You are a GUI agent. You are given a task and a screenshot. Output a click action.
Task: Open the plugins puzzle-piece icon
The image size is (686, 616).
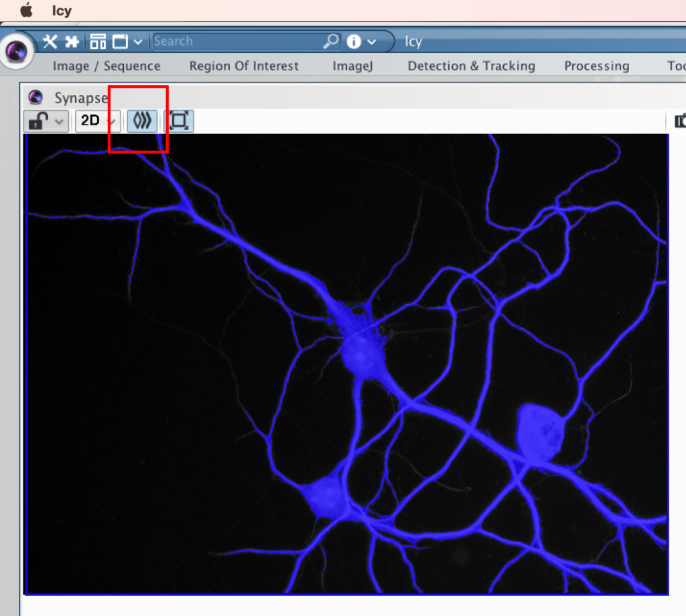[71, 41]
